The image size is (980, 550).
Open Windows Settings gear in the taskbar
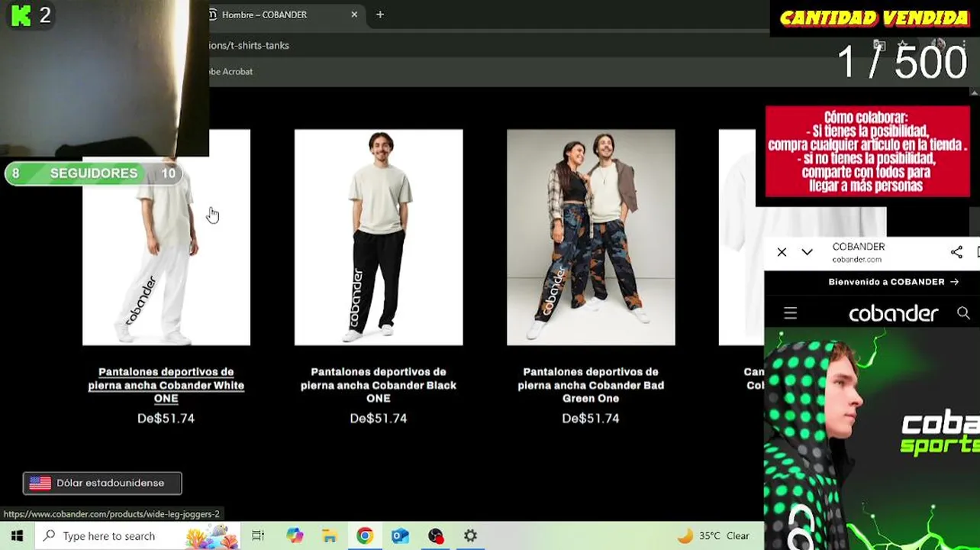point(470,535)
